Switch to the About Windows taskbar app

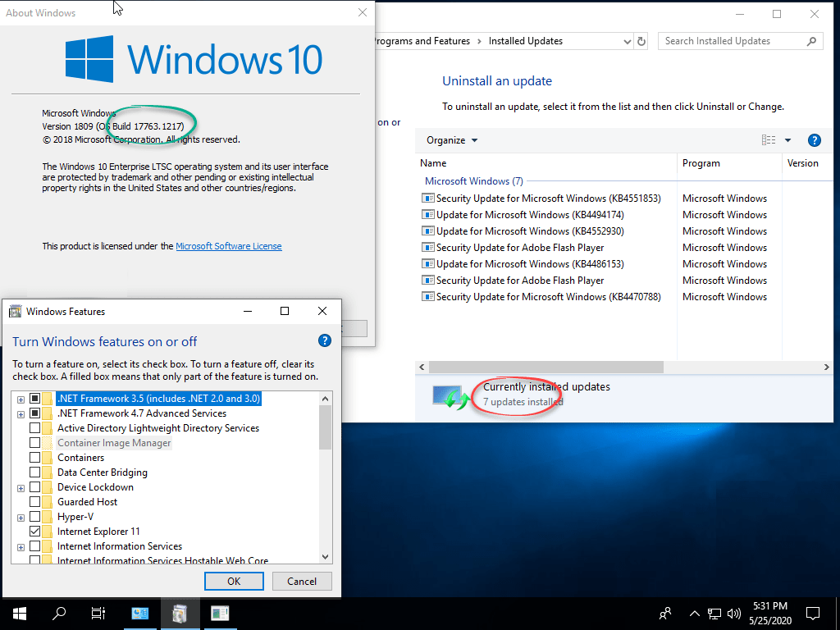220,613
